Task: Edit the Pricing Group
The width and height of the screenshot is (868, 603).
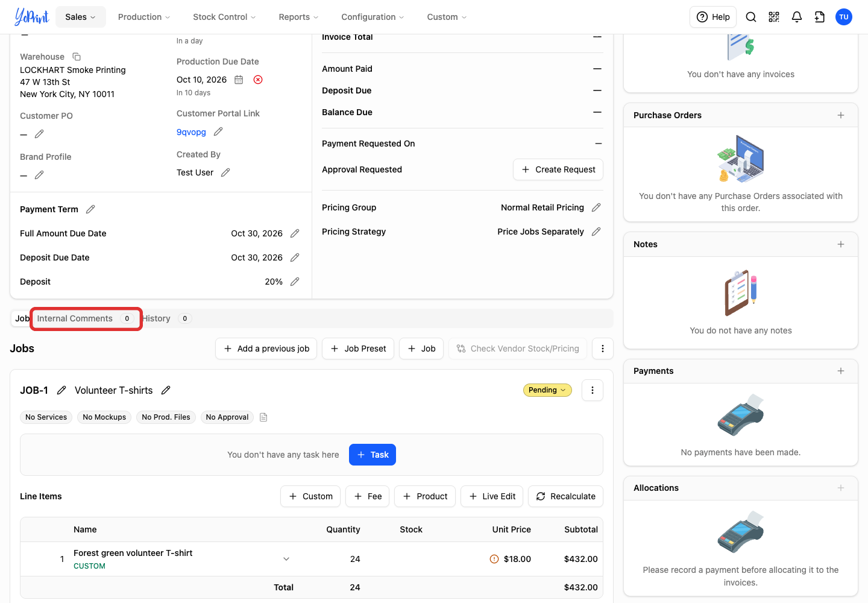Action: pyautogui.click(x=596, y=207)
